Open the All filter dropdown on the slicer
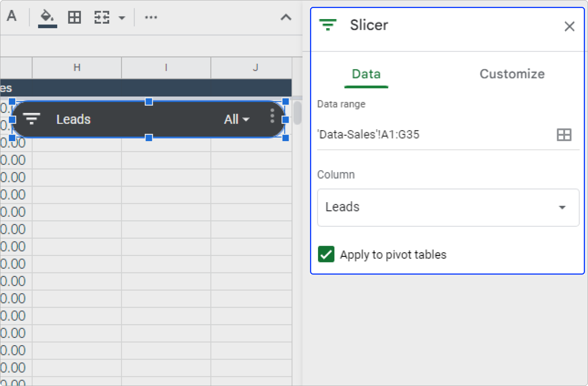This screenshot has height=386, width=588. (x=236, y=119)
